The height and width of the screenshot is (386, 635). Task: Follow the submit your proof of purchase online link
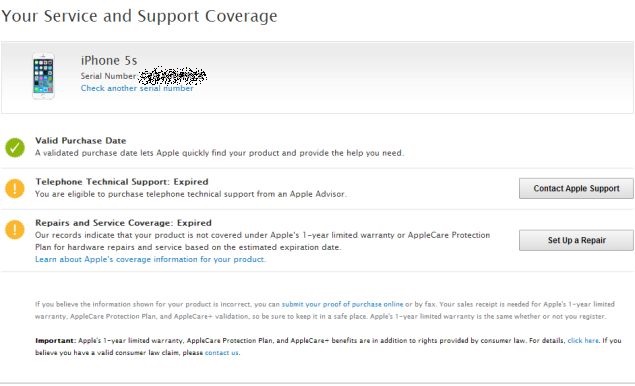(343, 304)
